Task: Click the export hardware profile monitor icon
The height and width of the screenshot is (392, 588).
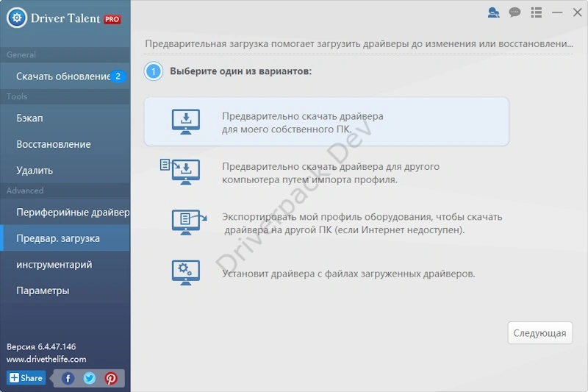Action: (x=189, y=222)
